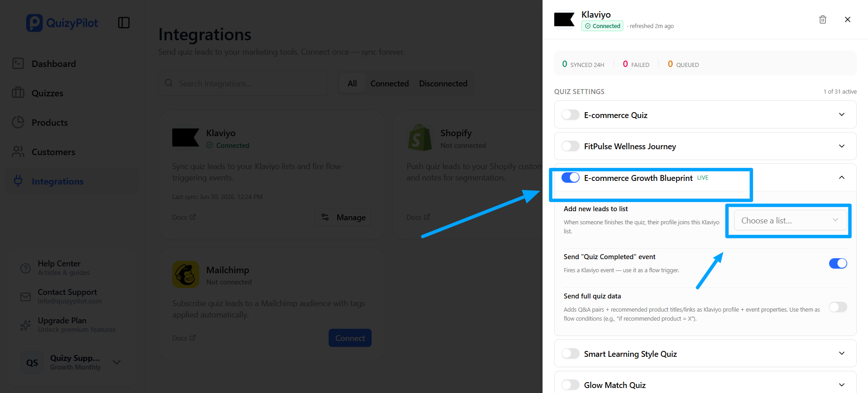Click the Customers sidebar icon
This screenshot has height=393, width=868.
point(18,152)
